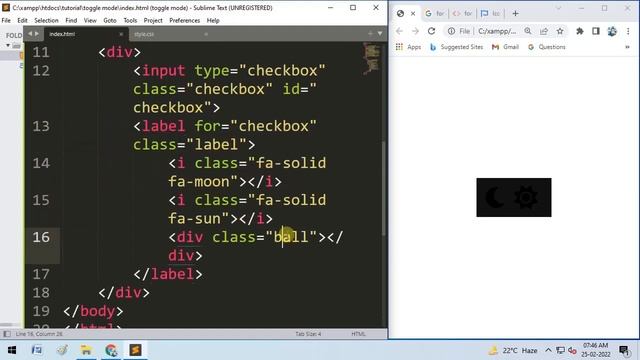Open Suggested Sites bookmark
Viewport: 640px width, 360px height.
coord(456,47)
